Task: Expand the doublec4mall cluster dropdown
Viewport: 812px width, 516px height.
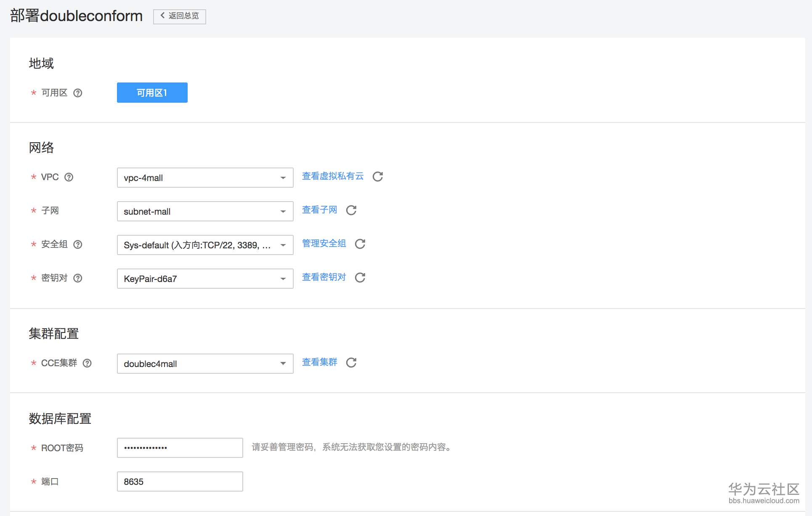Action: point(205,364)
